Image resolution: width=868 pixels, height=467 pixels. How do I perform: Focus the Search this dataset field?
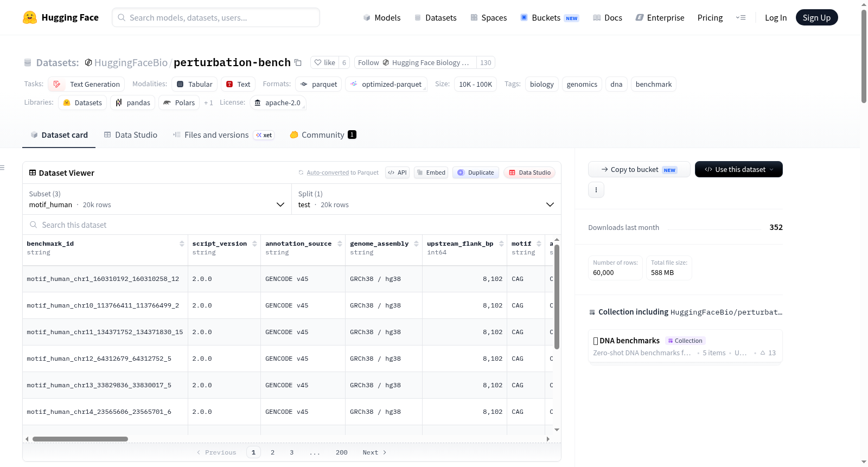(292, 225)
